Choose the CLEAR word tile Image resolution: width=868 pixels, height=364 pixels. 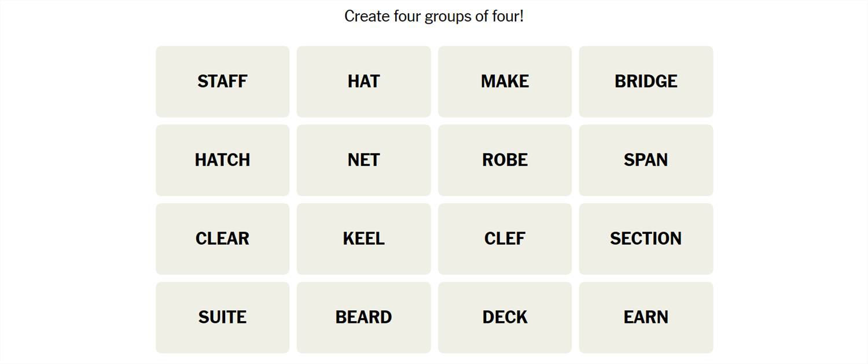222,239
